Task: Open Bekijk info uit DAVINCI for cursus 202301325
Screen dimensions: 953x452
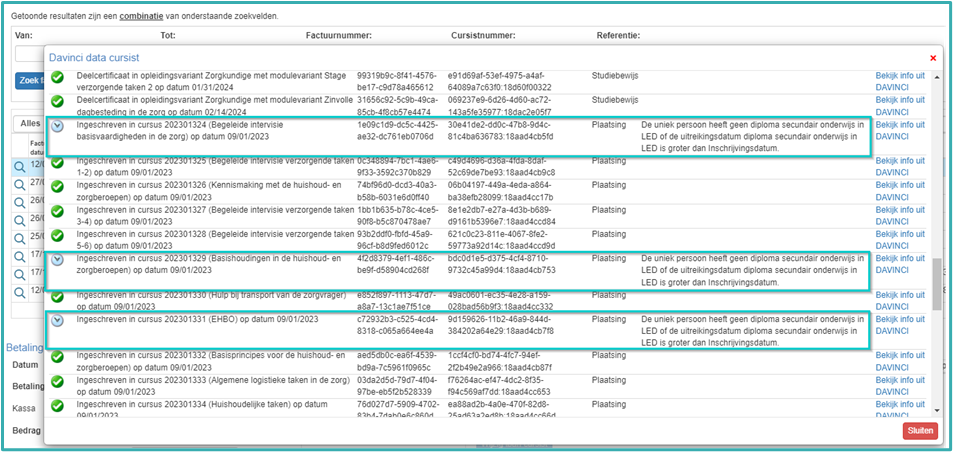Action: point(900,167)
